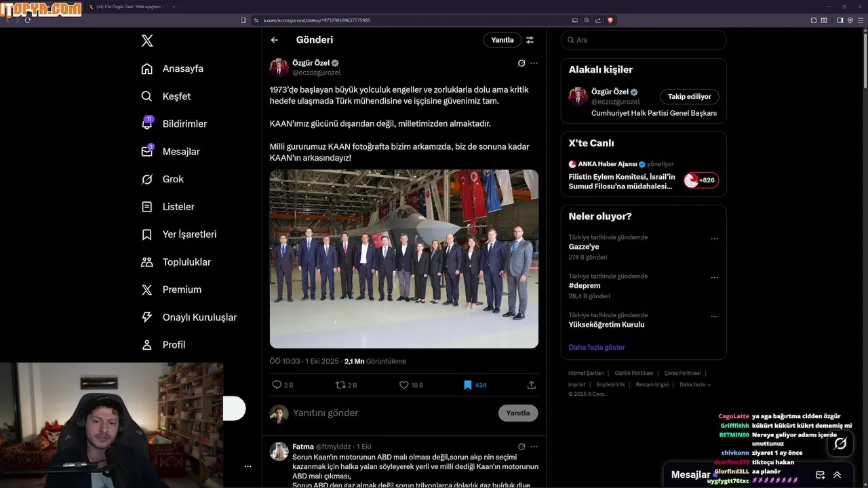
Task: Open Profil in the sidebar
Action: pos(163,345)
